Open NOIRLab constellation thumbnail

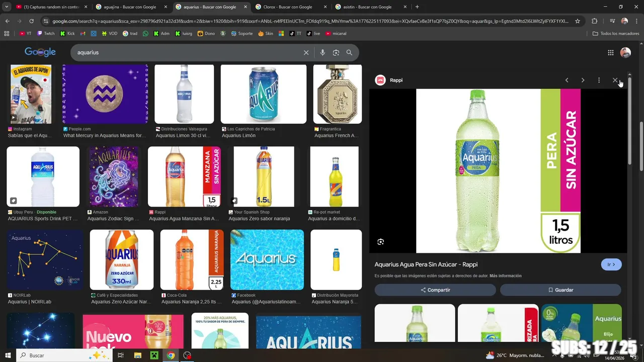(x=45, y=260)
